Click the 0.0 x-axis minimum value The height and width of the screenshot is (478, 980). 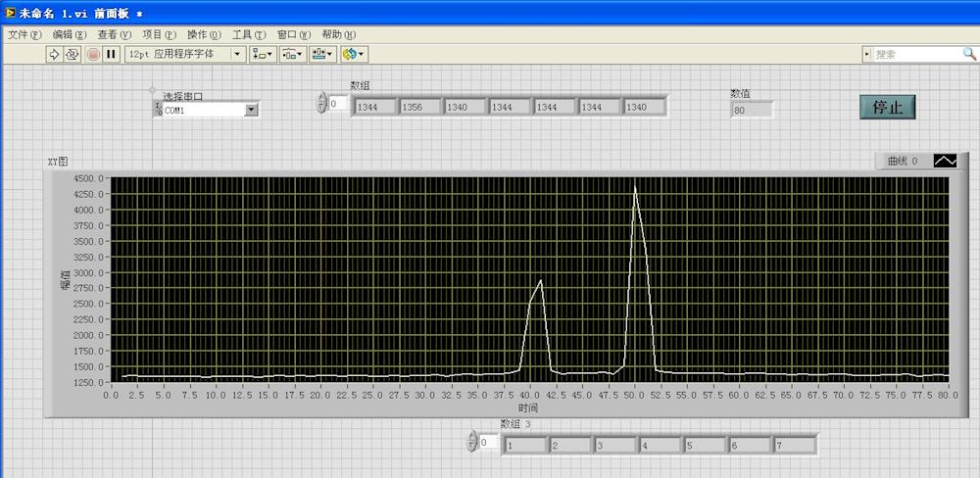[111, 395]
